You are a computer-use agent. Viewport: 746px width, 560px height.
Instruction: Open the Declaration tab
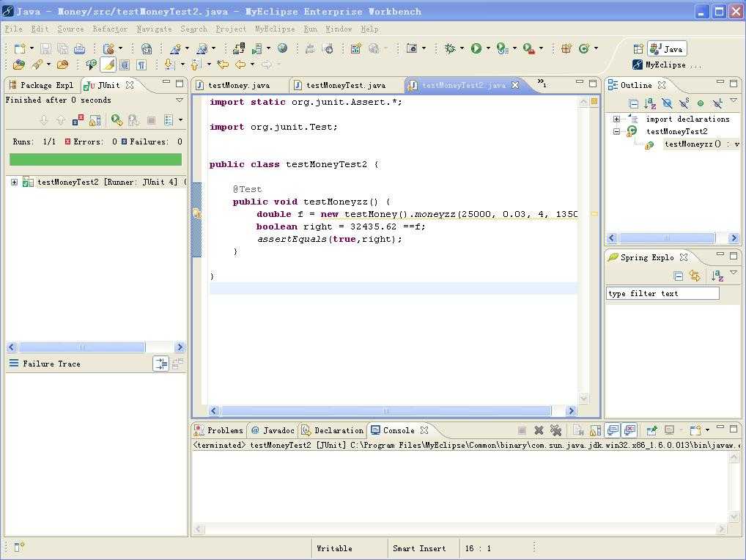[333, 430]
